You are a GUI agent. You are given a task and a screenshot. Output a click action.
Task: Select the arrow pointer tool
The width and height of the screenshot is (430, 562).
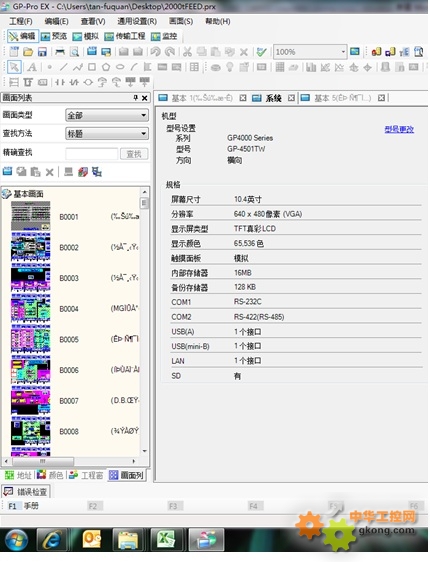click(x=14, y=67)
